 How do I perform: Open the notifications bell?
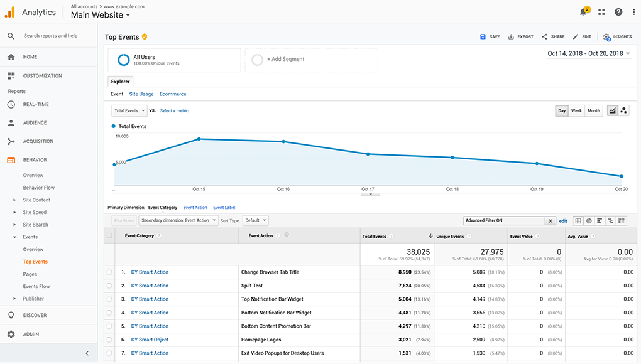pos(584,12)
